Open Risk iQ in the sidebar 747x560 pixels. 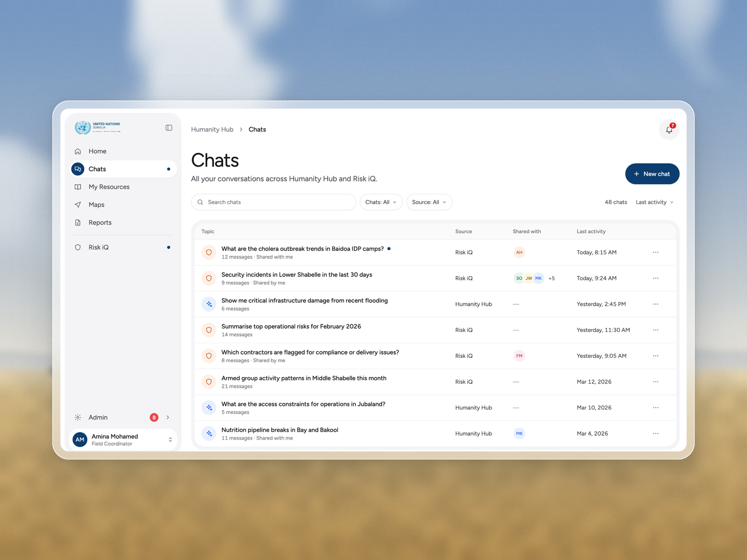point(123,247)
